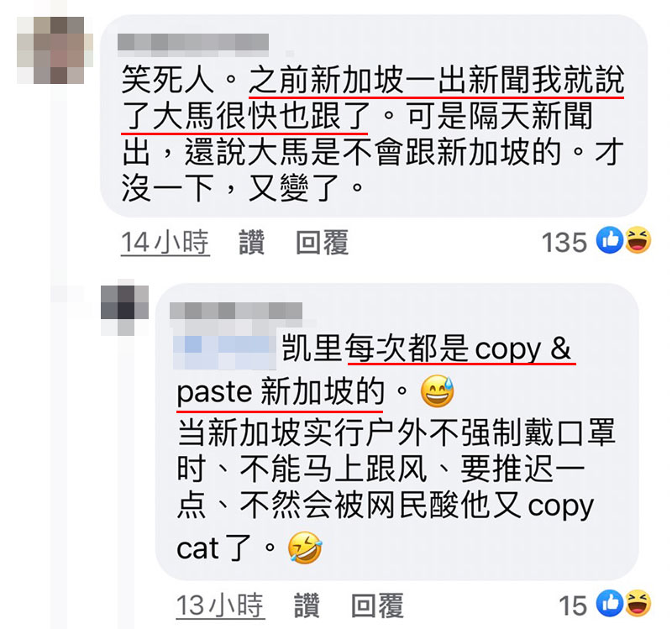Click the sweat-smile emoji after 新加坡的
The width and height of the screenshot is (672, 629).
coord(437,391)
